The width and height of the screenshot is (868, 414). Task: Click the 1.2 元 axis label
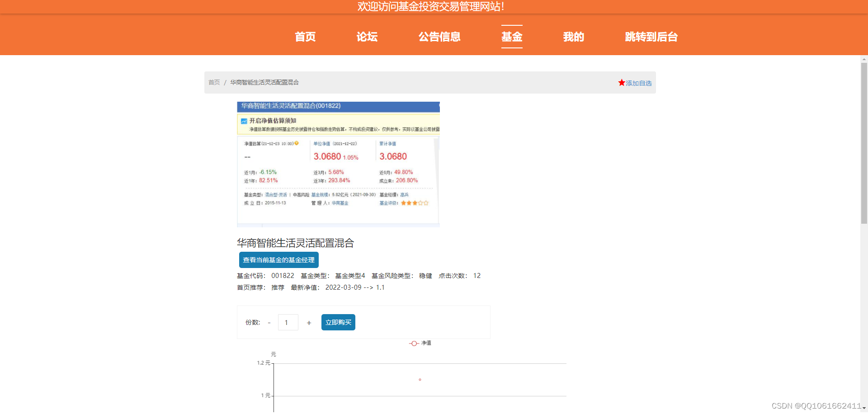[264, 363]
